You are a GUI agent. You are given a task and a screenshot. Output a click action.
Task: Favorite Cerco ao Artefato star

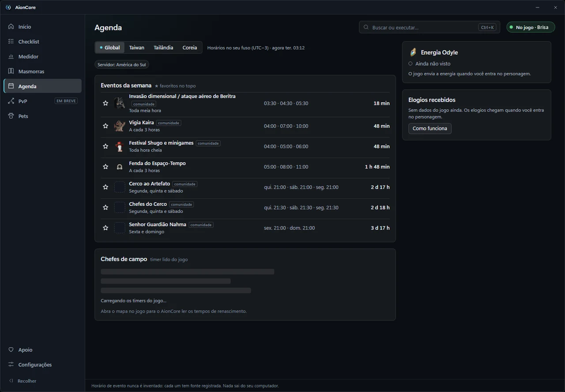105,187
